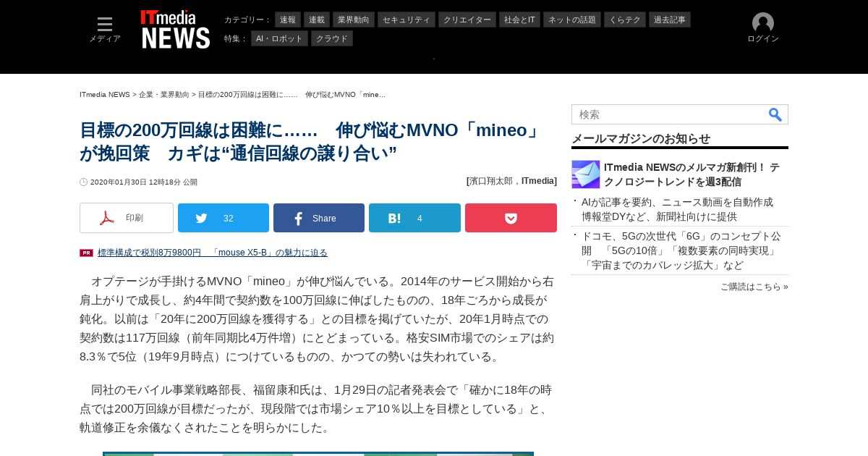Viewport: 868px width, 456px height.
Task: Open the AI・ロボット feature
Action: (x=279, y=38)
